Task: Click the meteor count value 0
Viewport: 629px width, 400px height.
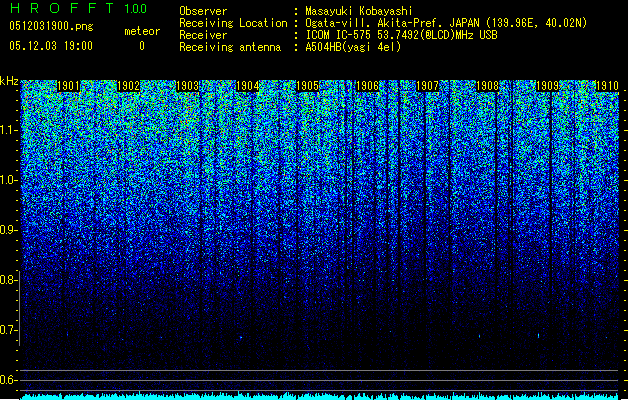Action: [x=142, y=46]
